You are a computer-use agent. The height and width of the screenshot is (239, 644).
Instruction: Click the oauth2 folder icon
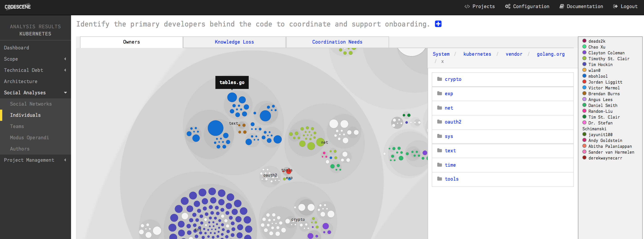click(x=439, y=122)
